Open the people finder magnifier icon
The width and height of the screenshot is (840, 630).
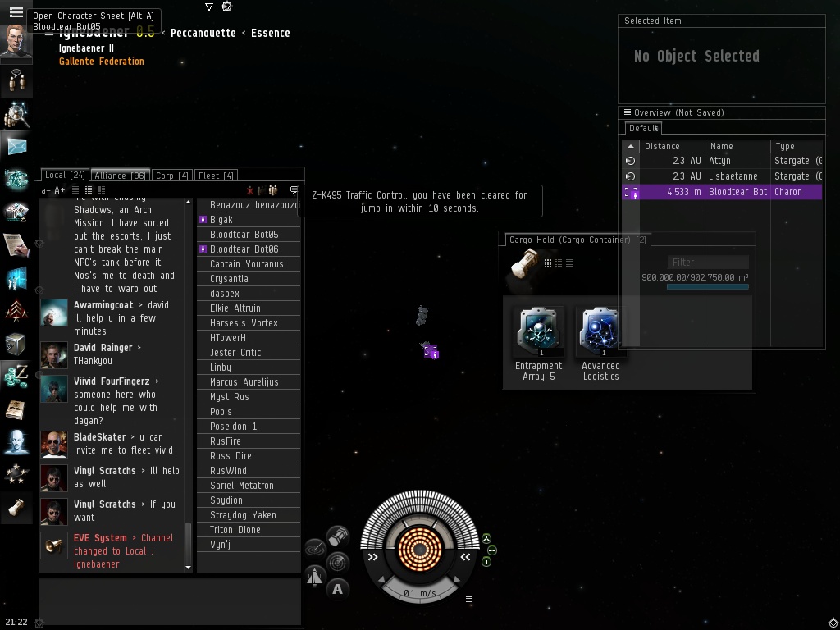point(16,114)
